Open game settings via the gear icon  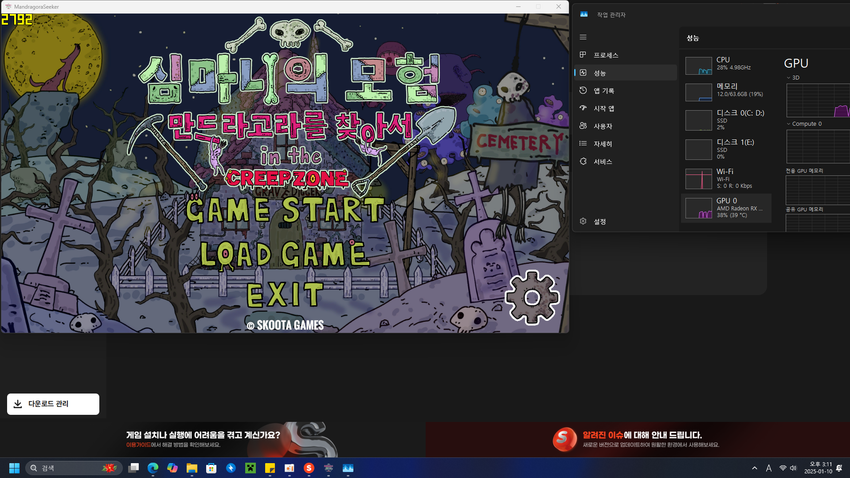tap(532, 297)
